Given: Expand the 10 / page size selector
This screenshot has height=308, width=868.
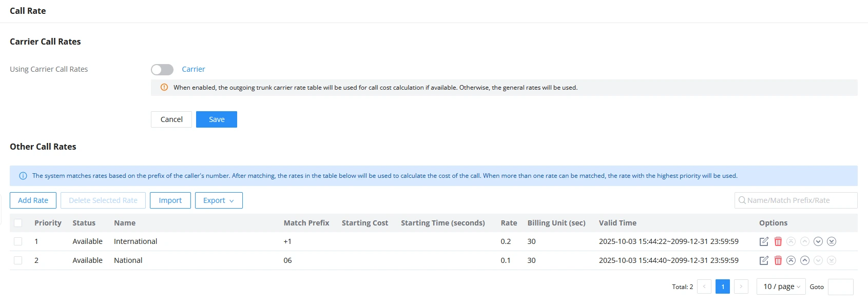Looking at the screenshot, I should point(781,286).
